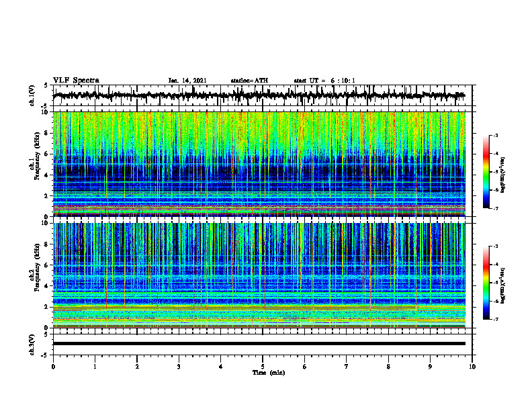
Task: Click the "-7" label on ch.2 colorbar
Action: click(495, 319)
